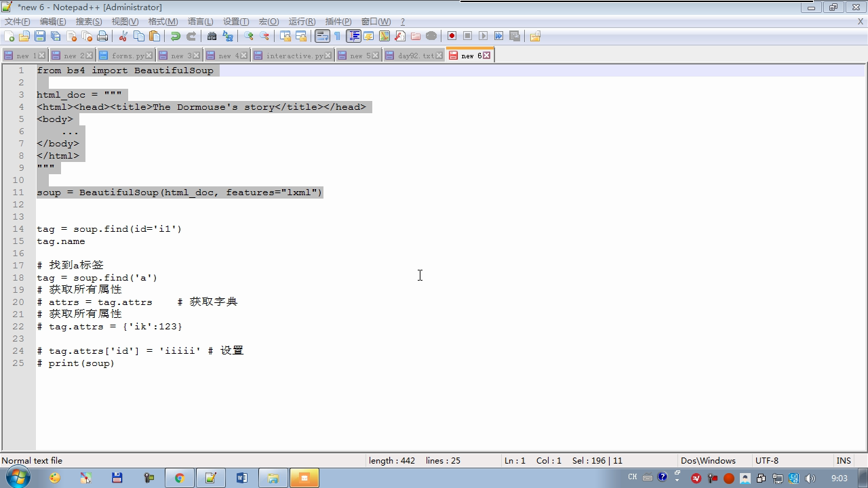Expand the 插件(P) plugins menu

338,22
